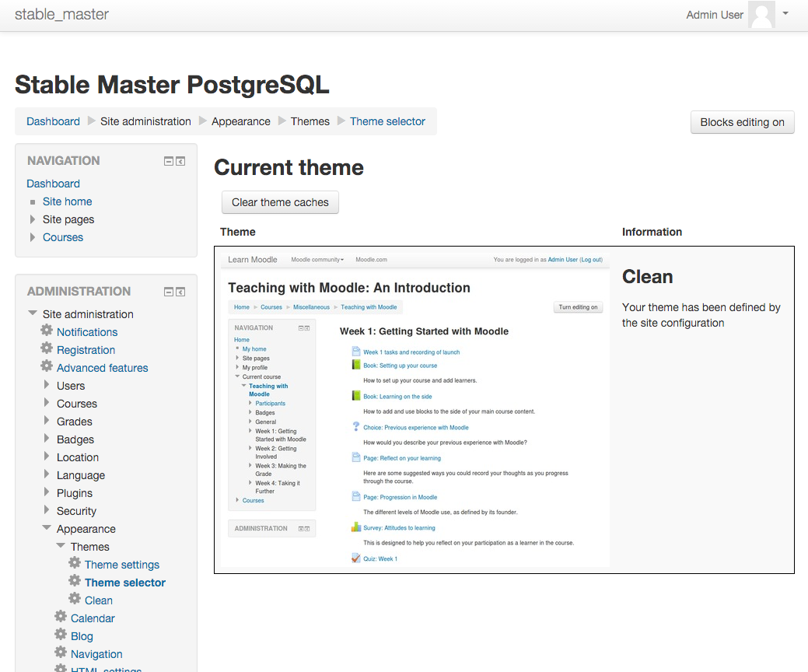The image size is (808, 672).
Task: Click the Stable Master PostgreSQL heading
Action: tap(172, 85)
